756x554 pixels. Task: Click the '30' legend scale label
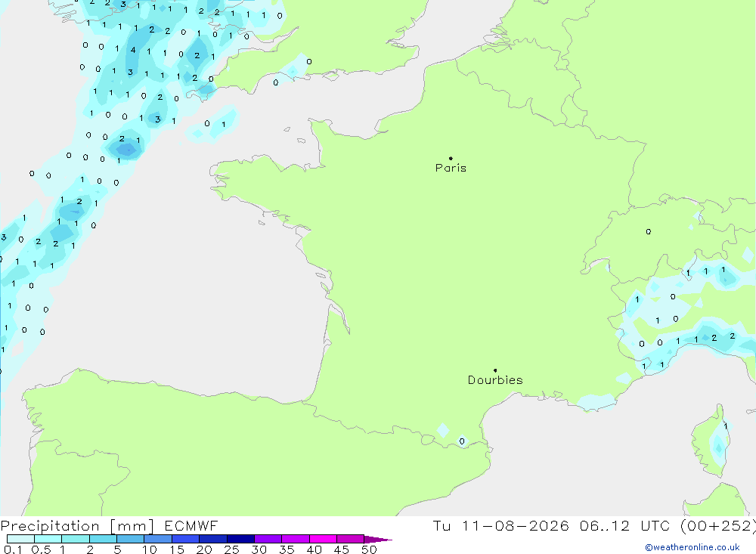coord(259,549)
